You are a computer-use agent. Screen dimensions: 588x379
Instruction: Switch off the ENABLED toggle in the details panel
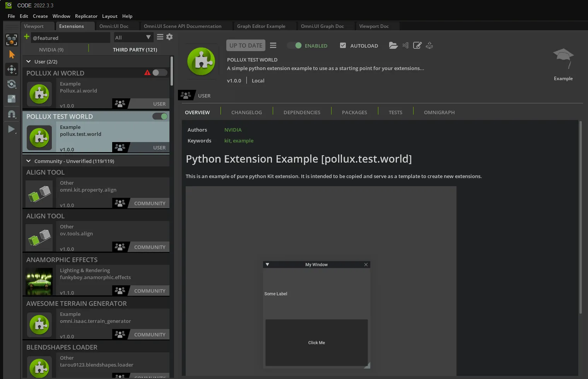point(294,45)
